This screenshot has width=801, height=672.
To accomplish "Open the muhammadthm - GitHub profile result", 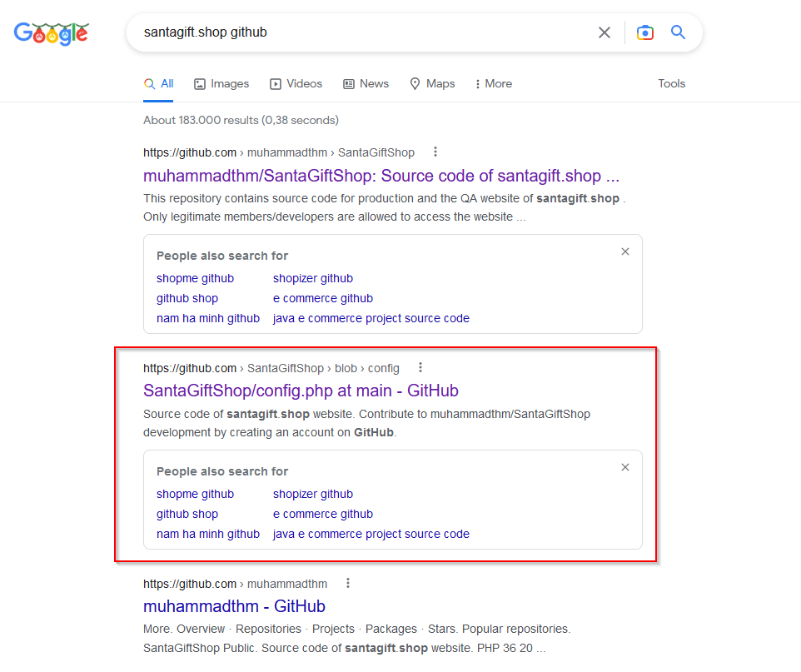I will [235, 606].
